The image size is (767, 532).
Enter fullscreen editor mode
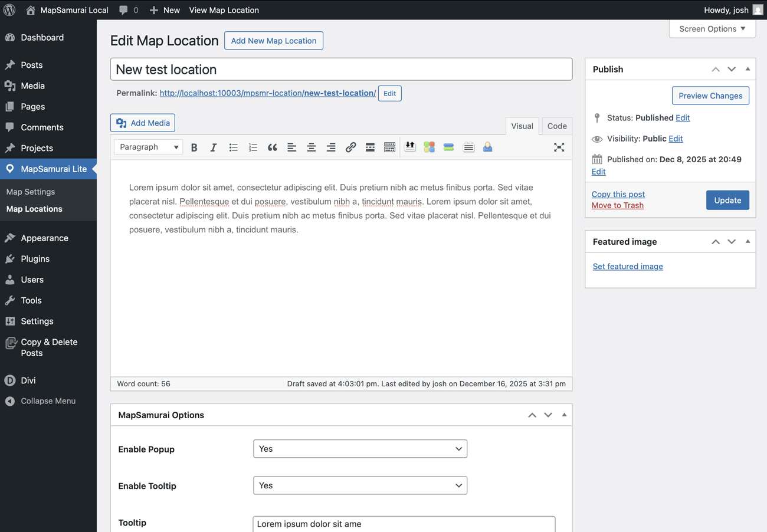click(559, 147)
